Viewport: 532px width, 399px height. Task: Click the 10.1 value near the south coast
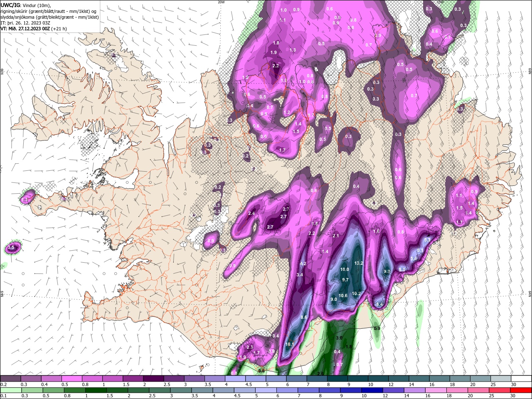click(x=290, y=344)
